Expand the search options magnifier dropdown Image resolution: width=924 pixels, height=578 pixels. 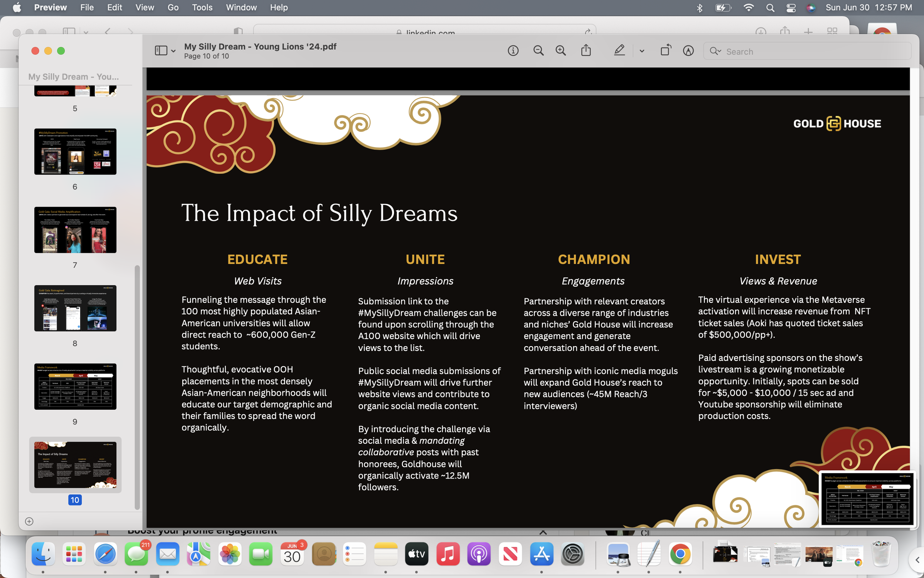click(715, 51)
